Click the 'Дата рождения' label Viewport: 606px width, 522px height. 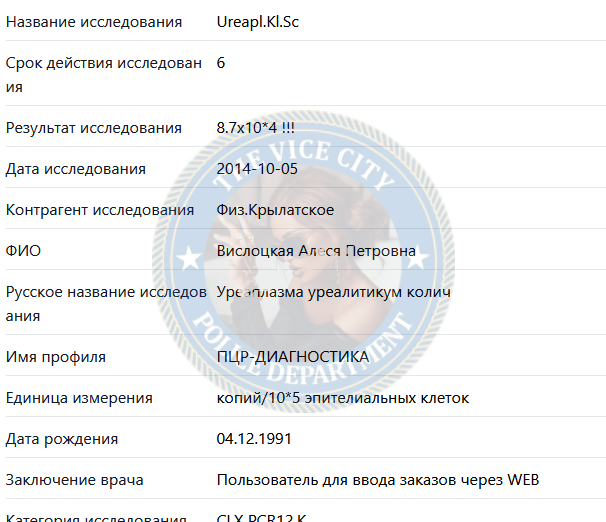pos(62,439)
